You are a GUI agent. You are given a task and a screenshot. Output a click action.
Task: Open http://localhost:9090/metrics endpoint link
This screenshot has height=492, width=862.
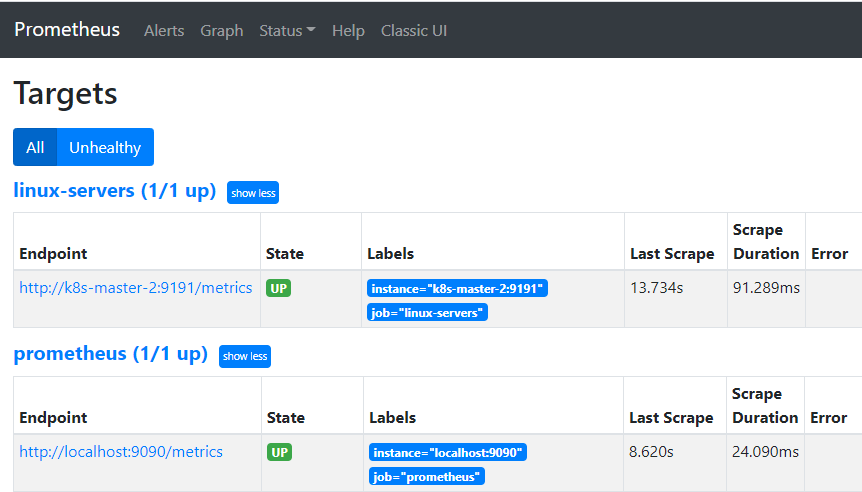pos(121,452)
